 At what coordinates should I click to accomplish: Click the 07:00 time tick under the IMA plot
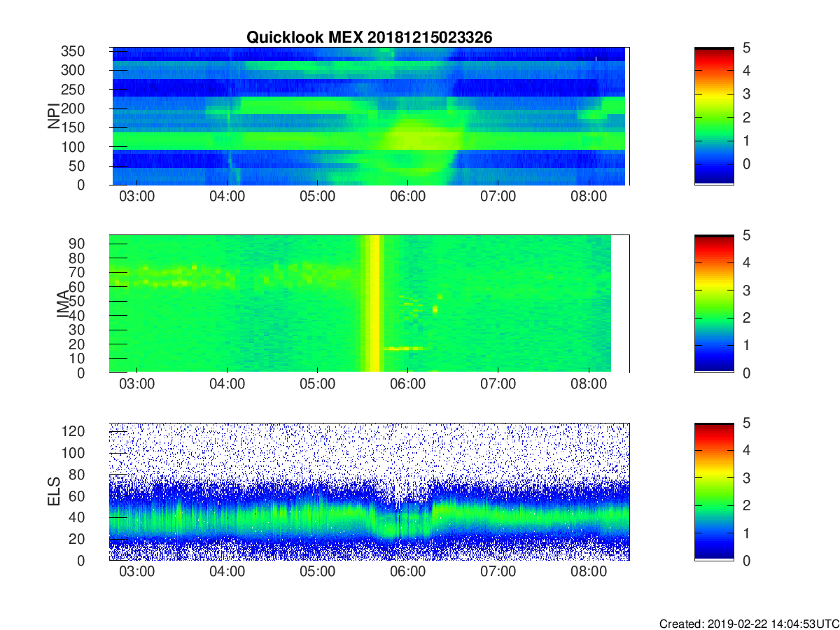point(498,384)
